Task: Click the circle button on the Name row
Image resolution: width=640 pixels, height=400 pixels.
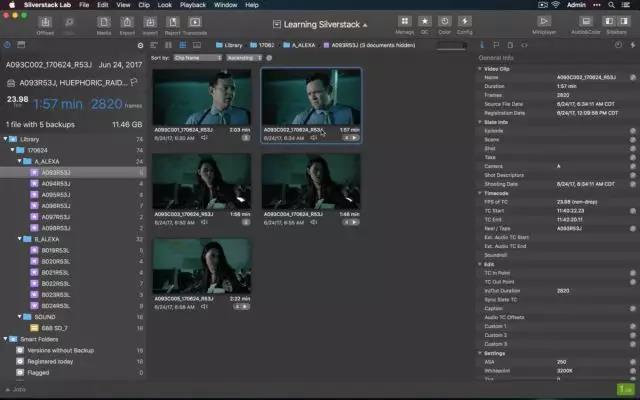Action: (633, 77)
